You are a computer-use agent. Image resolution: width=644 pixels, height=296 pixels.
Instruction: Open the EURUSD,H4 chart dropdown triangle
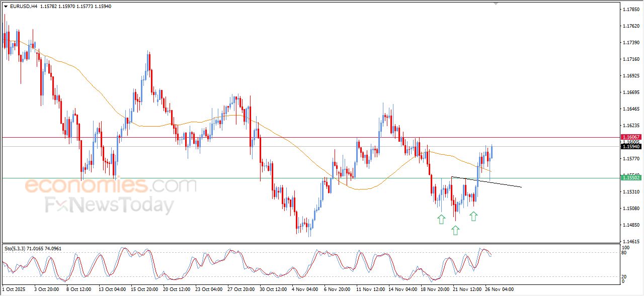click(6, 7)
